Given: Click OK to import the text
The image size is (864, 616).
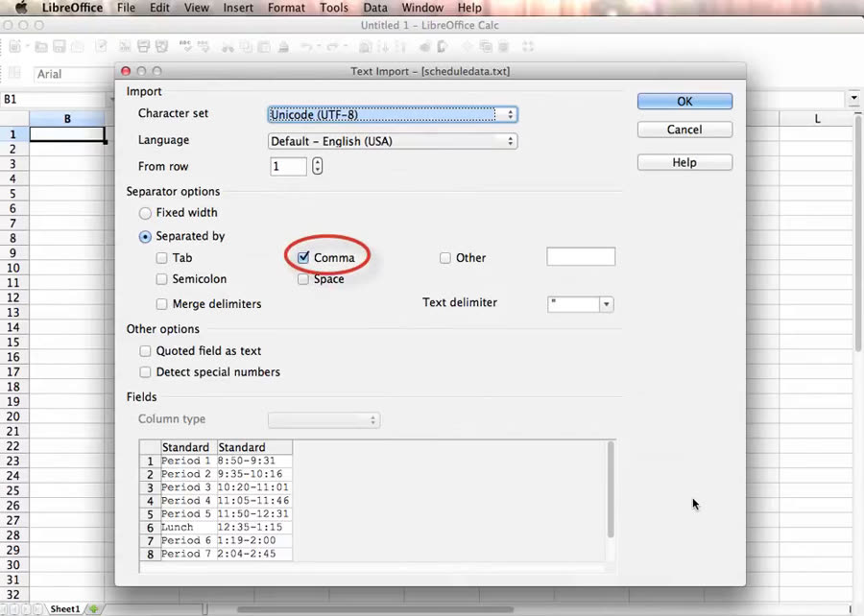Looking at the screenshot, I should 684,102.
